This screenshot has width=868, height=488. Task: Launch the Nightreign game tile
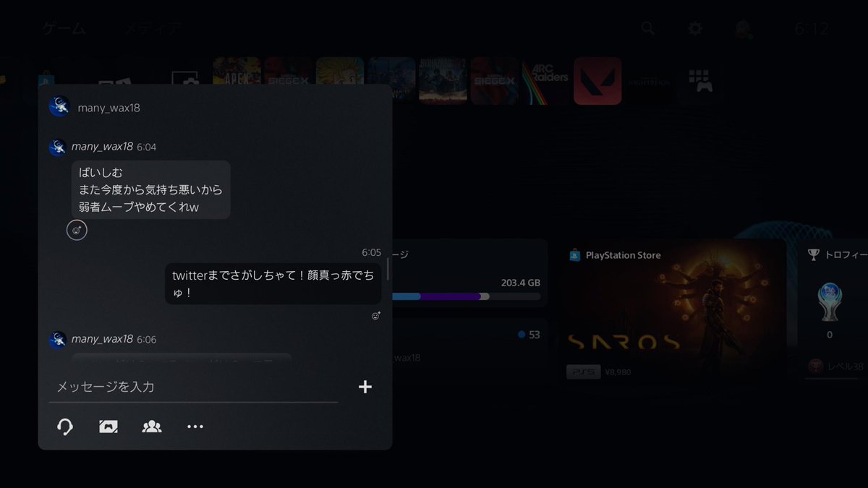point(649,81)
